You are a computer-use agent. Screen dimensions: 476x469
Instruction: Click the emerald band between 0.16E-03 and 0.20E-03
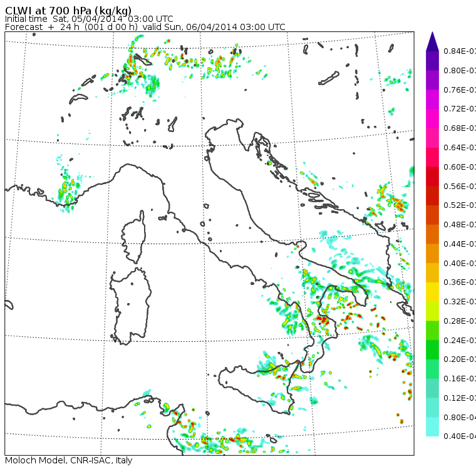(x=432, y=369)
